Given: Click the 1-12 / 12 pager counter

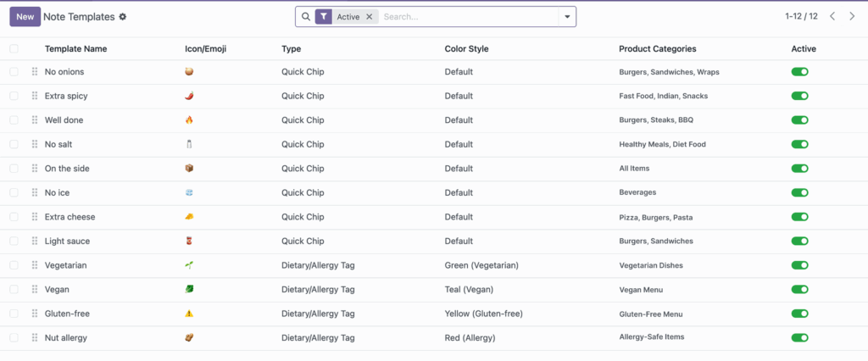Looking at the screenshot, I should click(x=801, y=17).
